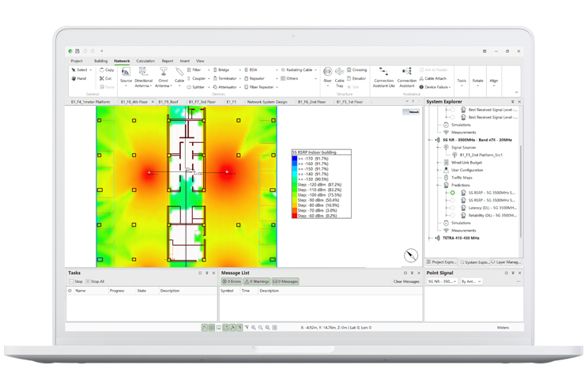
Task: Open the 5G NR - 350... dropdown in Point Signal
Action: click(x=442, y=281)
